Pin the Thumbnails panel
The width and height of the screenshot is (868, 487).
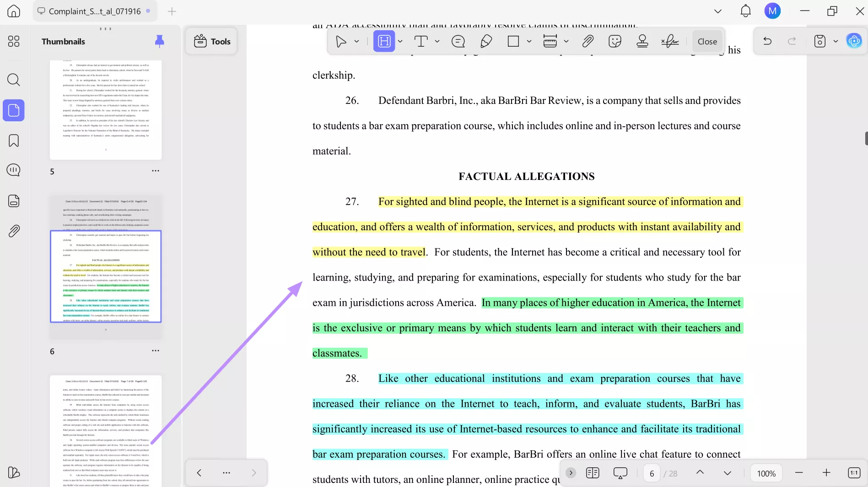[x=159, y=41]
